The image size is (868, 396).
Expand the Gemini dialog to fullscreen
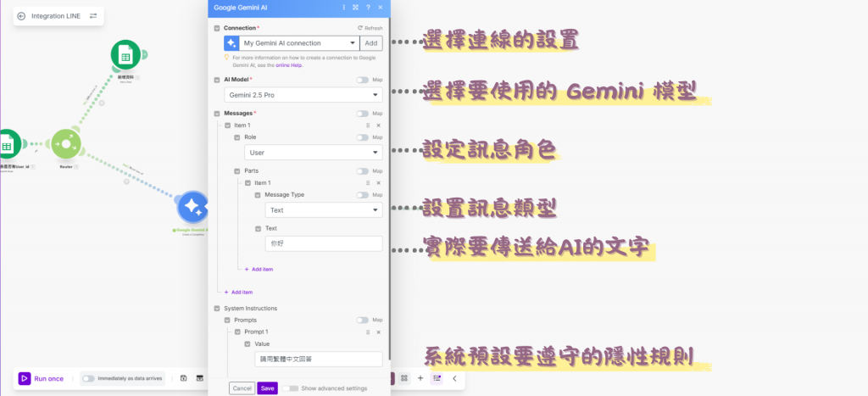click(x=355, y=7)
